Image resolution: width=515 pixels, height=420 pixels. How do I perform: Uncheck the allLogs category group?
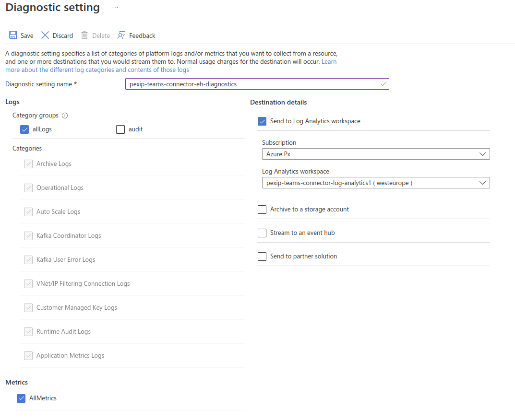24,129
